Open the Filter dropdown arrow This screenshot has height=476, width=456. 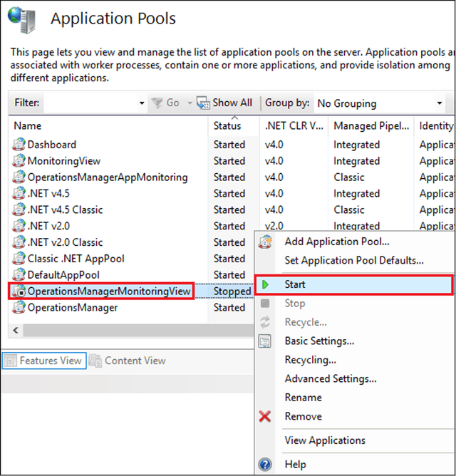pos(142,103)
